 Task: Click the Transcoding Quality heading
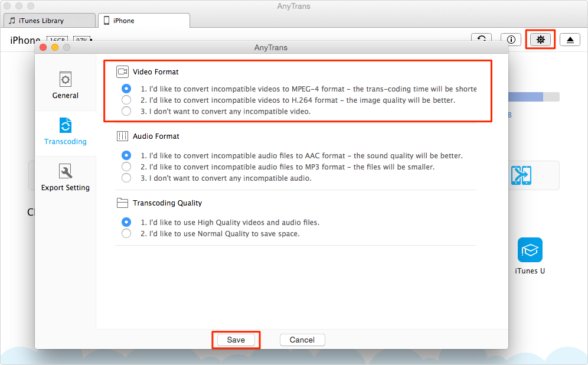click(167, 203)
